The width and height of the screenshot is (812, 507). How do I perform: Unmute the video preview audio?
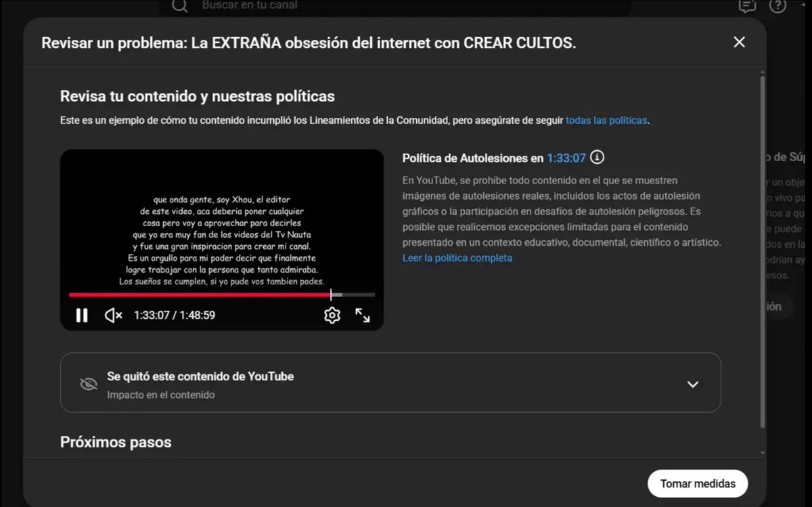point(114,315)
